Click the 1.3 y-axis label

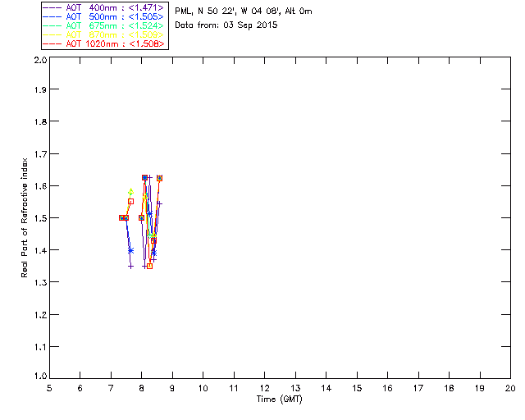(x=40, y=282)
